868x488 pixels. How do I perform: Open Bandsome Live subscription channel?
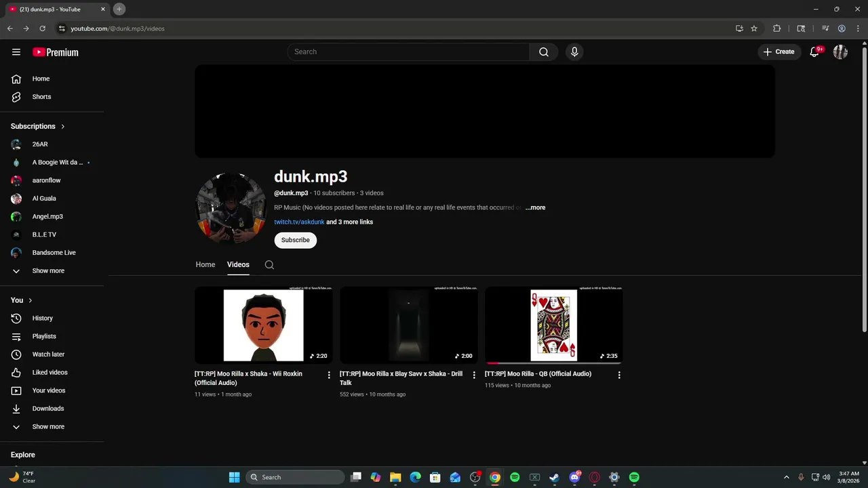[x=54, y=253]
